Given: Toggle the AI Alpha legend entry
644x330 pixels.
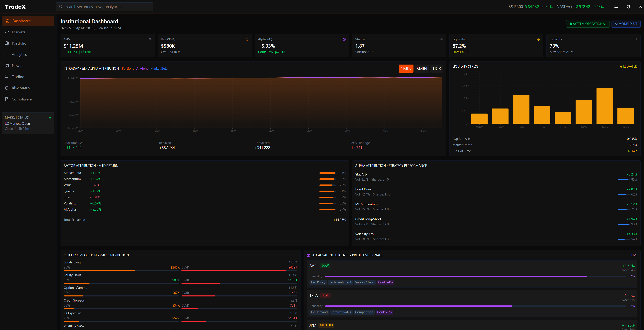Looking at the screenshot, I should click(x=142, y=68).
